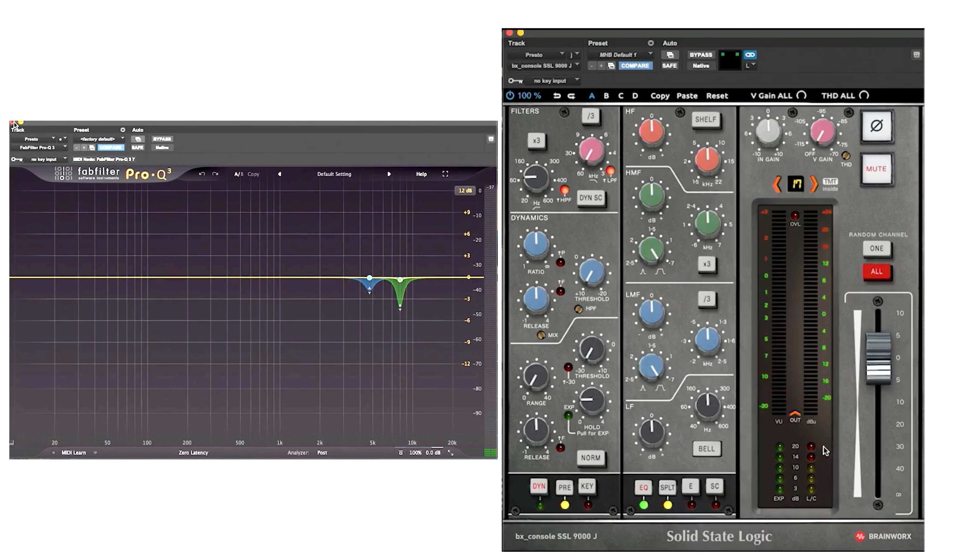Open the Preset menu circle in bx_console window
This screenshot has width=979, height=560.
click(650, 43)
